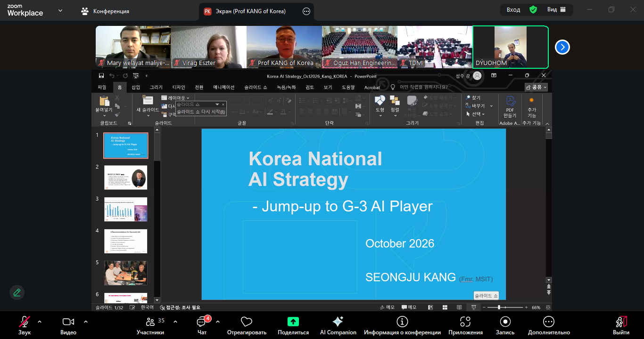
Task: Show next participants with blue arrow
Action: (562, 47)
